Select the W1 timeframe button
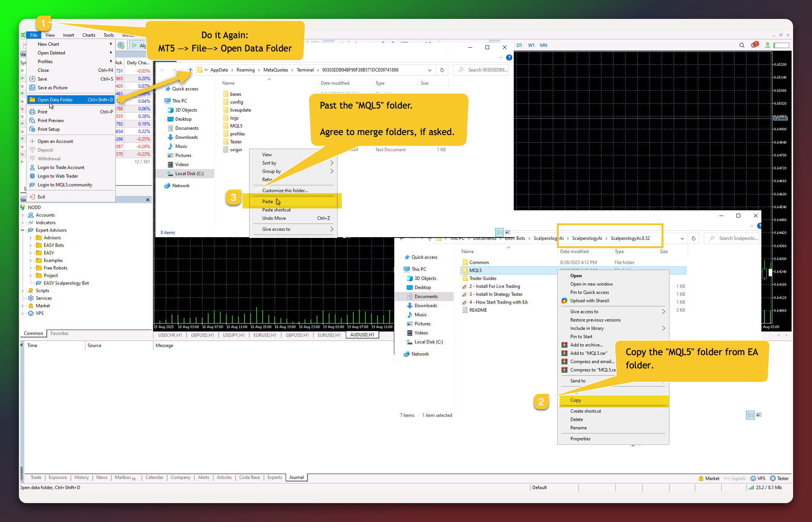 click(531, 45)
